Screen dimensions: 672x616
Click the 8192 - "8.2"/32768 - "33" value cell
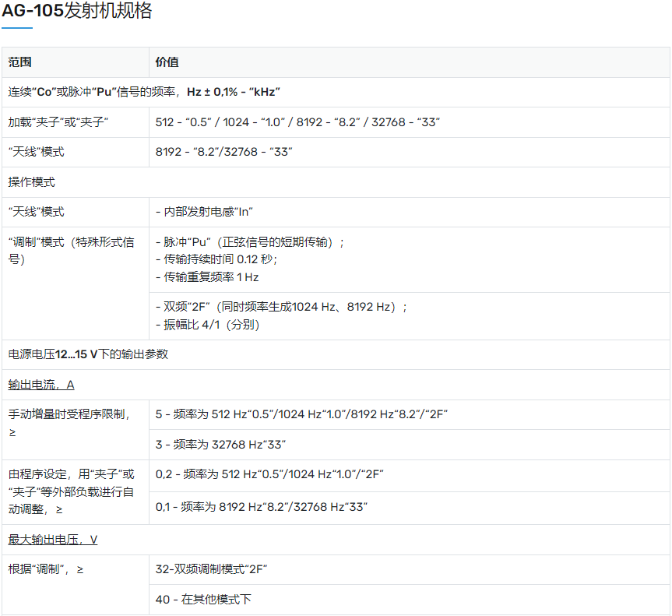coord(223,152)
